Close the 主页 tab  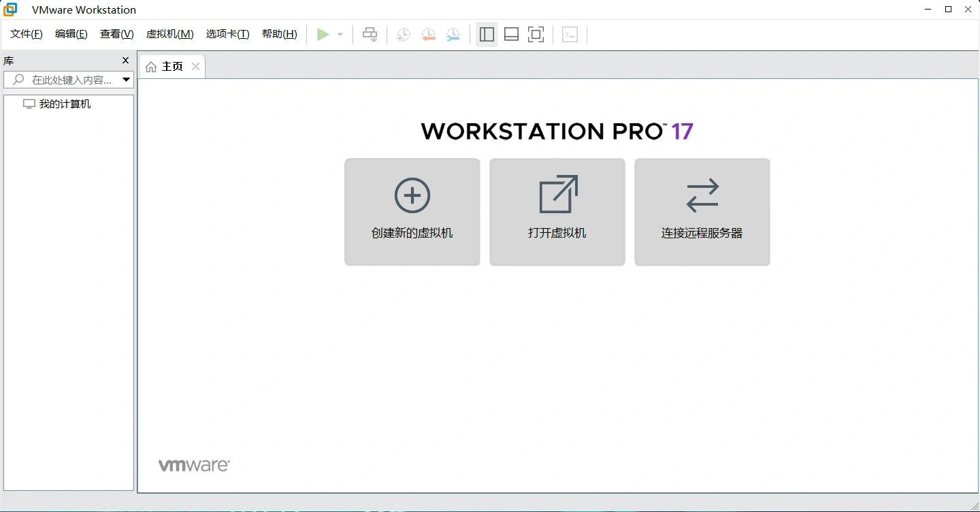click(x=195, y=66)
